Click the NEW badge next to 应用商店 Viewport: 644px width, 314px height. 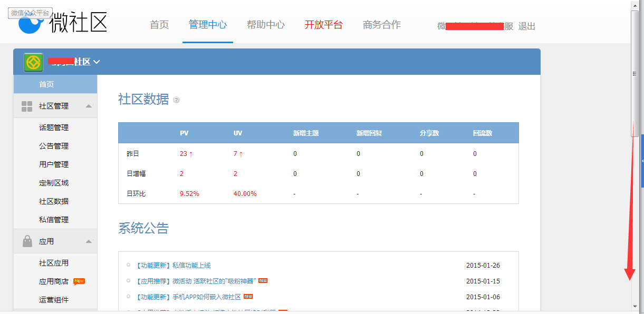79,281
